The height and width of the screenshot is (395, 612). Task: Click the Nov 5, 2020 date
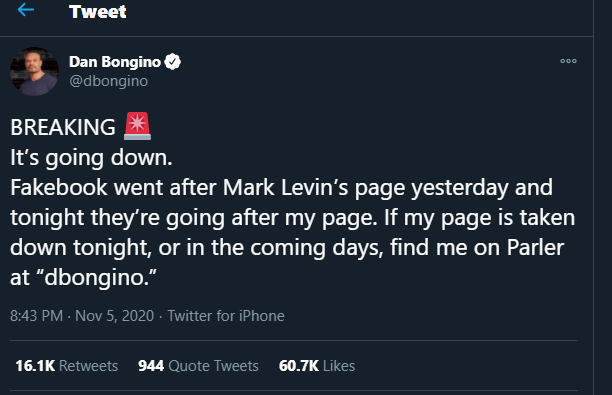click(x=114, y=316)
